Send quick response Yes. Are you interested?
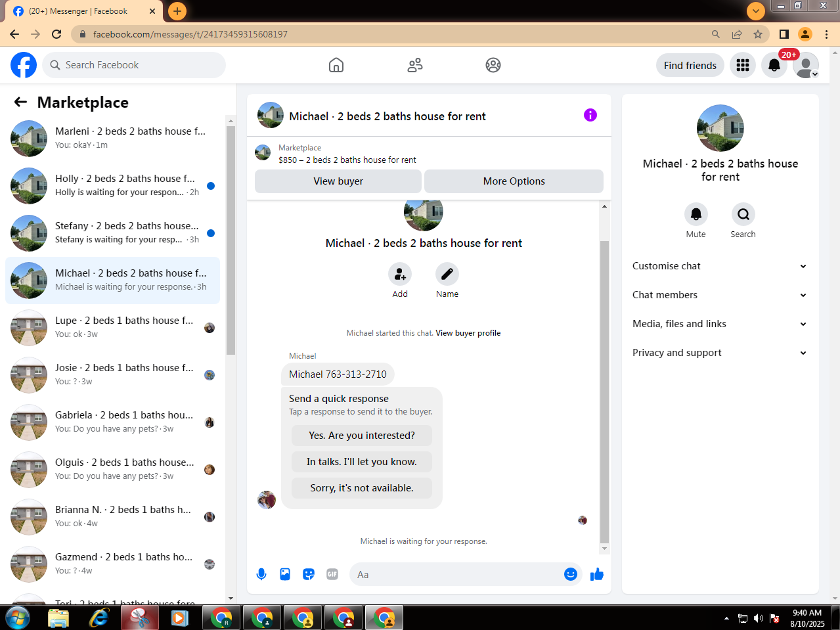 [362, 436]
